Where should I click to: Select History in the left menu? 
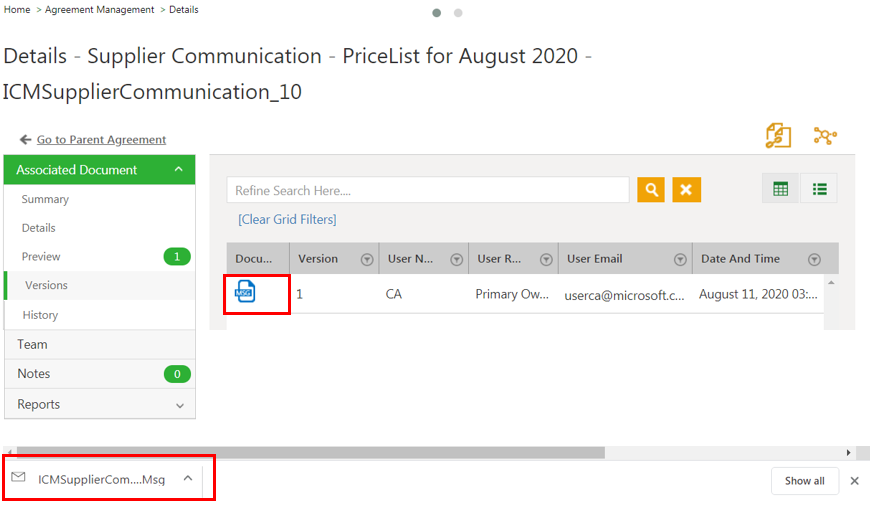tap(41, 315)
